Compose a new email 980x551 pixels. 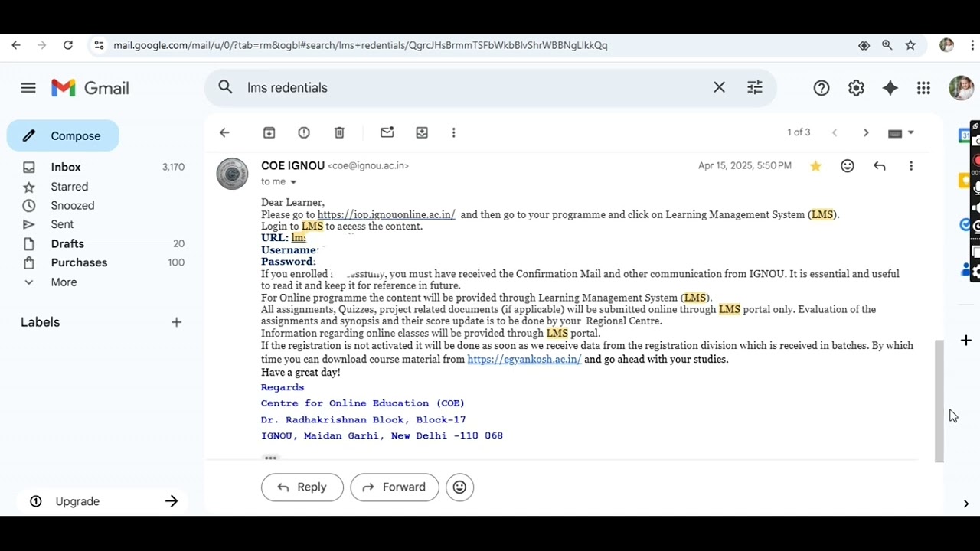click(x=63, y=135)
